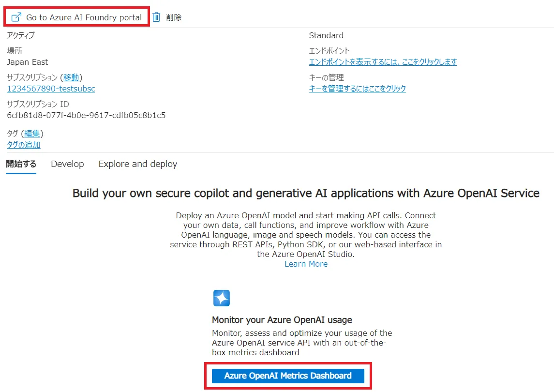Click the Japan East location value
The image size is (554, 392).
pyautogui.click(x=28, y=62)
